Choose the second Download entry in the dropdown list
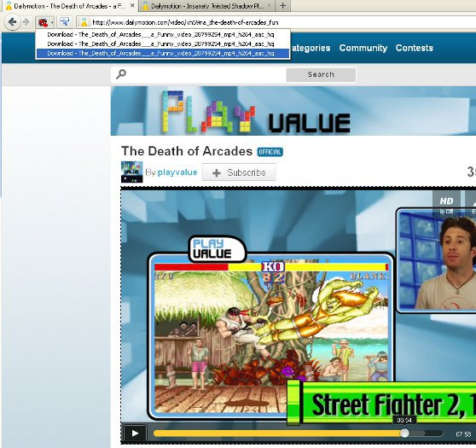476x448 pixels. point(163,44)
